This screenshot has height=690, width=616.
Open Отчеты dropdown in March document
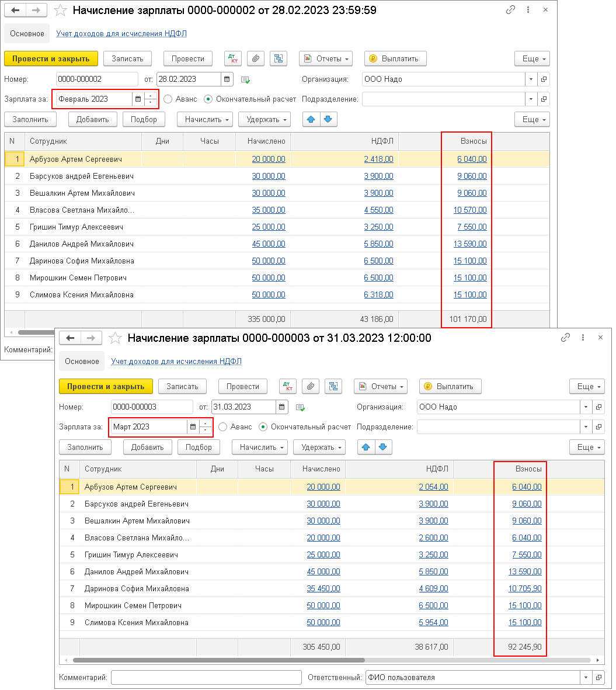381,386
